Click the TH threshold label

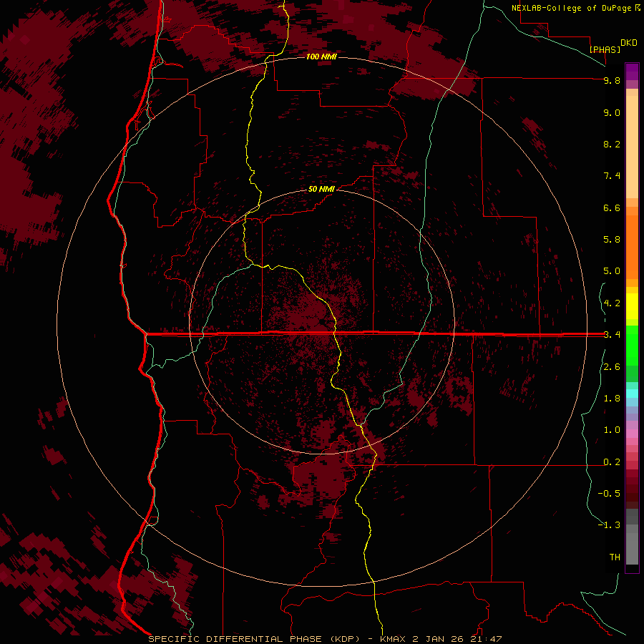tap(615, 557)
